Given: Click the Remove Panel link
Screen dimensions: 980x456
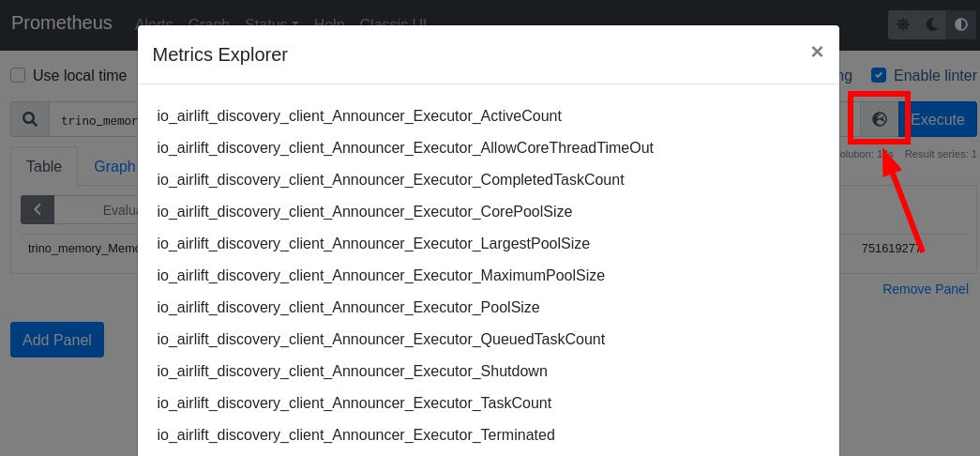Looking at the screenshot, I should tap(925, 289).
